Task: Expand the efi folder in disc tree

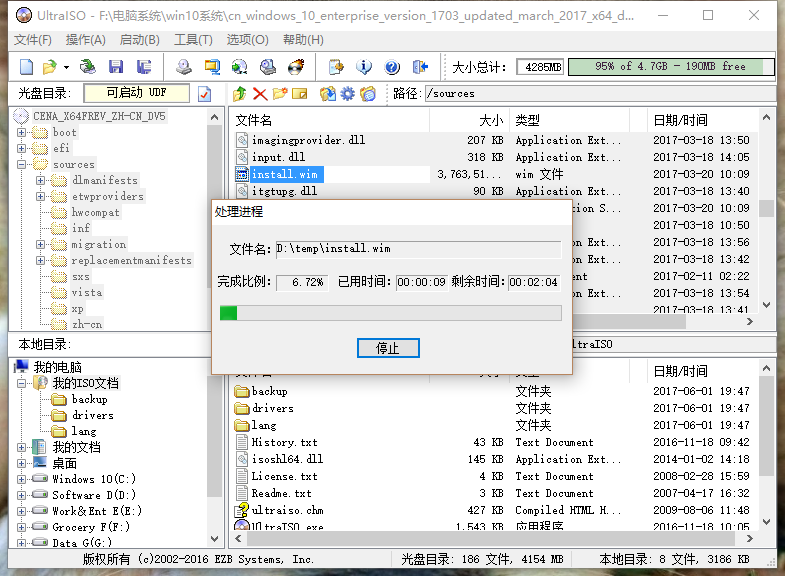Action: pyautogui.click(x=22, y=149)
